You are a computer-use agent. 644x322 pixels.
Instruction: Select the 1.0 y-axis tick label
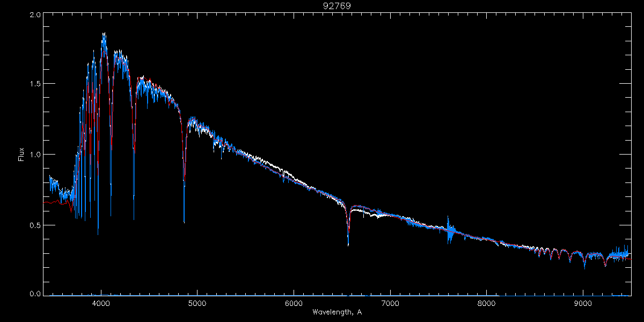[x=34, y=155]
